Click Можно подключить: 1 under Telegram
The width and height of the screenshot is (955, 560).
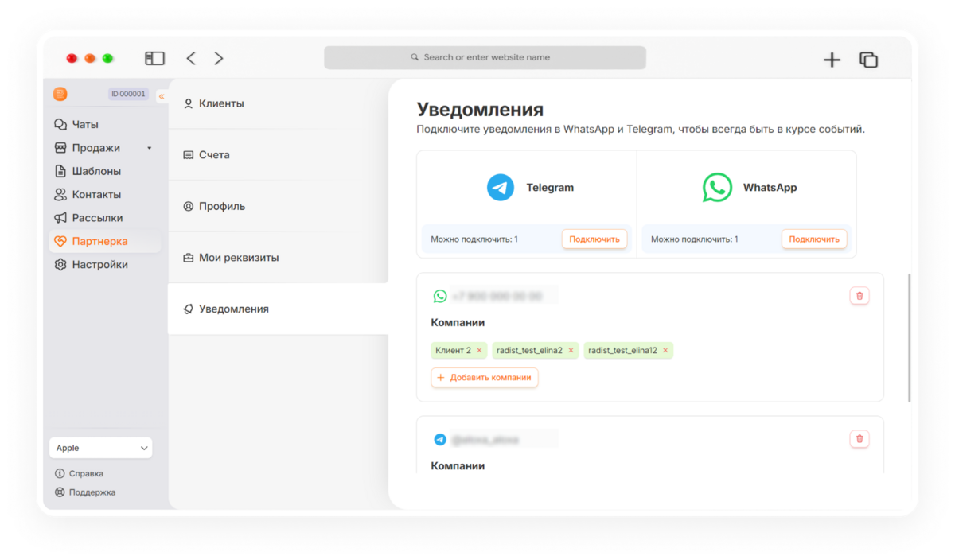(x=474, y=239)
